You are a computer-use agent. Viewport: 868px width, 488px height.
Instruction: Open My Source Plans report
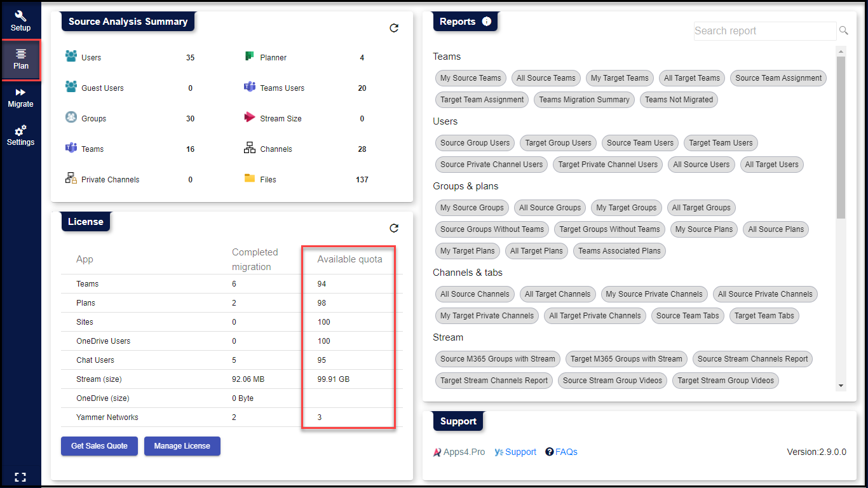coord(704,229)
